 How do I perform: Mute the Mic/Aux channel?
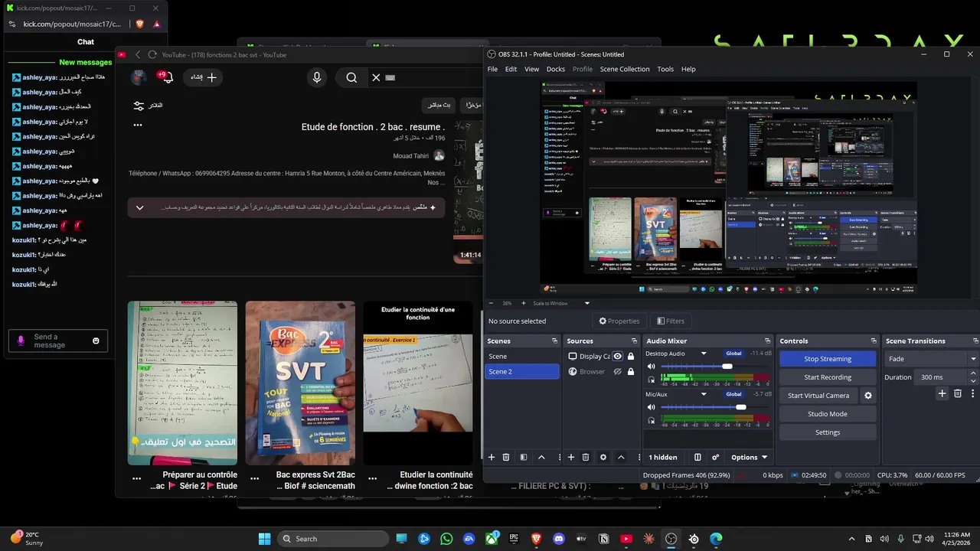tap(652, 407)
